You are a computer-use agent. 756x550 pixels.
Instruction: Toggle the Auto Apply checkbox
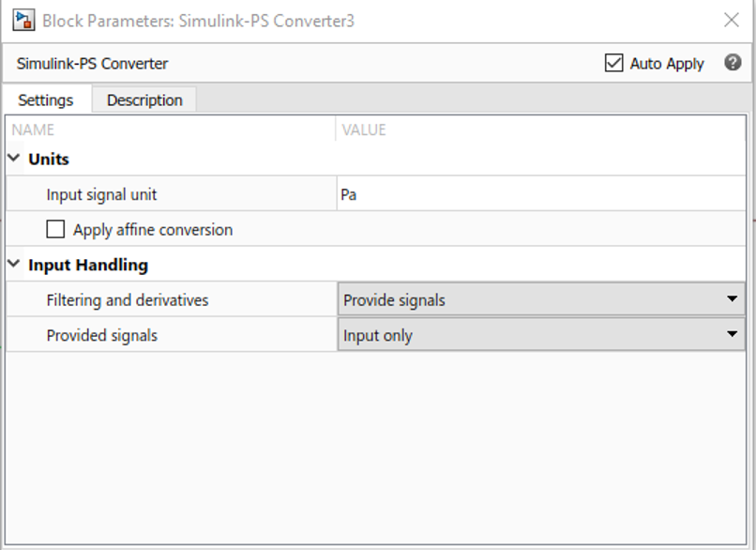[614, 63]
